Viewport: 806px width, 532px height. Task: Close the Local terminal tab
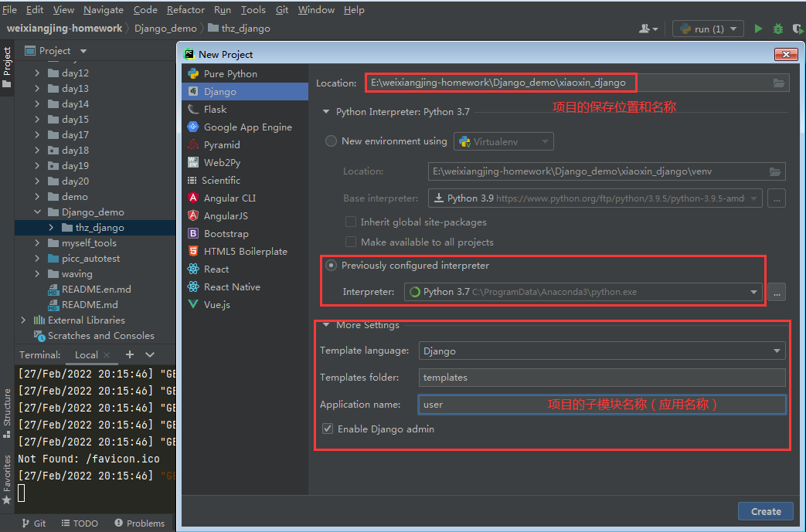point(107,355)
